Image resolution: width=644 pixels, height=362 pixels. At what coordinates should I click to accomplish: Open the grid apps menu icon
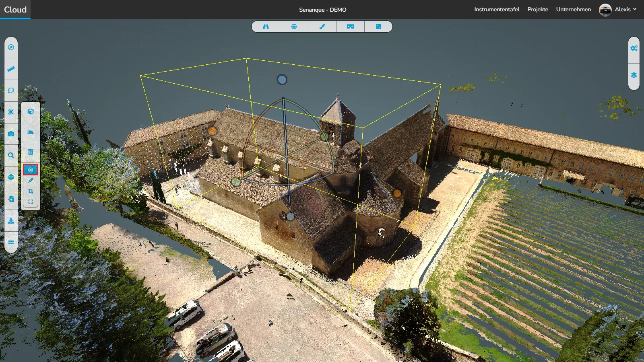point(11,243)
